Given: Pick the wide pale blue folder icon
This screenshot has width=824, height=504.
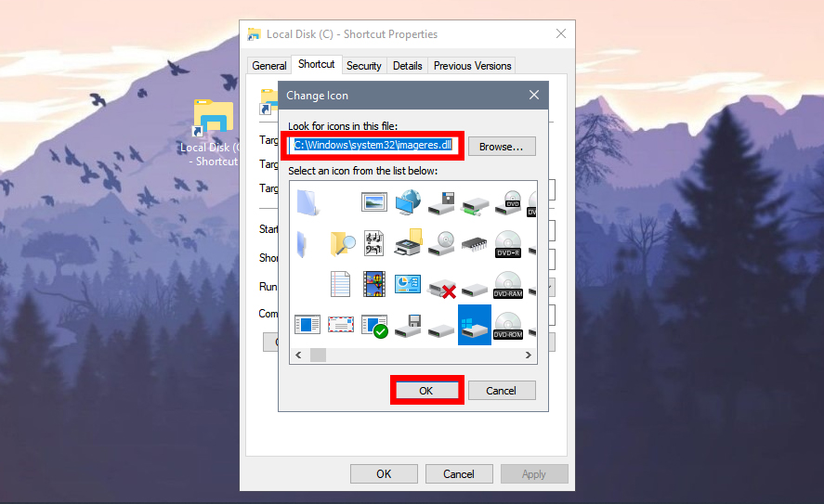Looking at the screenshot, I should coord(307,202).
